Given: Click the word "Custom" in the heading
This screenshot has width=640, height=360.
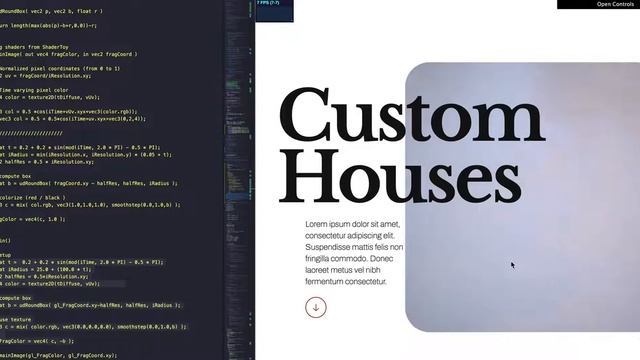Looking at the screenshot, I should 412,114.
